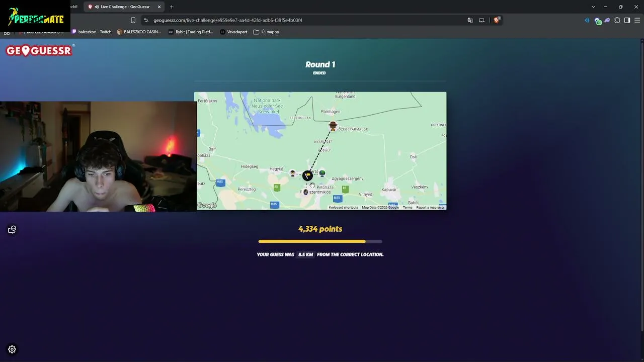Viewport: 644px width, 362px height.
Task: Select the Live Challenge - GeoGuessr tab
Action: point(125,7)
